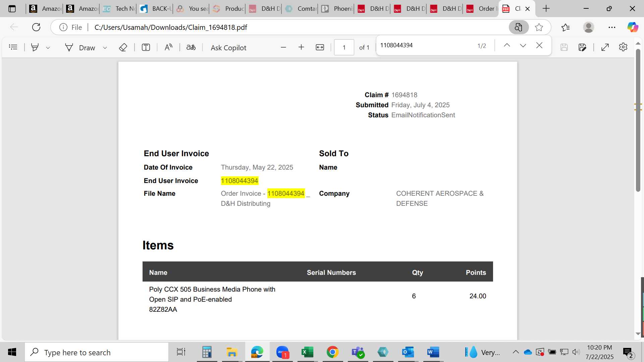Click the Save as icon
This screenshot has height=362, width=644.
582,47
